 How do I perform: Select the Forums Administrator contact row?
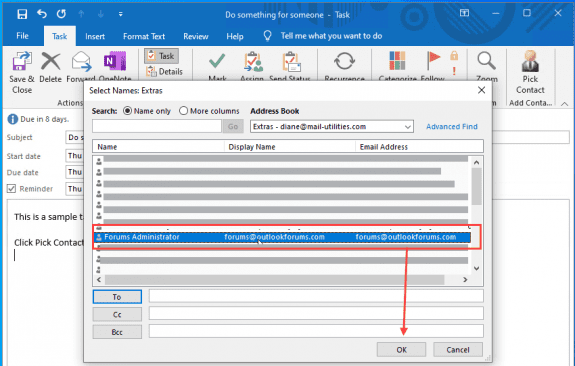pyautogui.click(x=282, y=237)
